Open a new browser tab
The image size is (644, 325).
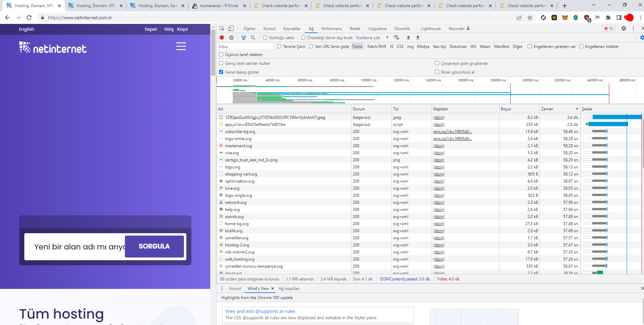(565, 6)
